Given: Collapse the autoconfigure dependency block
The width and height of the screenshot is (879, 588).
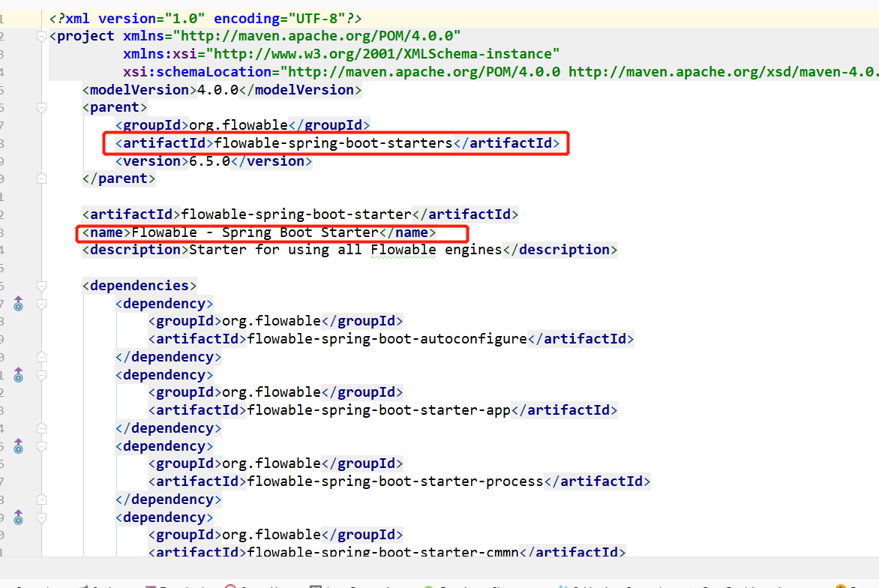Looking at the screenshot, I should [x=41, y=304].
